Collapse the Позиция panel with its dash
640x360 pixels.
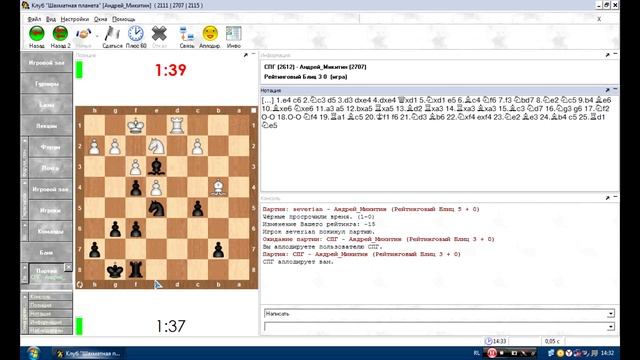253,54
